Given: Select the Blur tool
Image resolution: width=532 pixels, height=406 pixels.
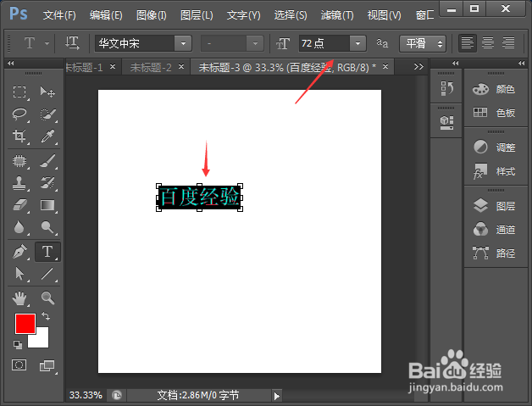Looking at the screenshot, I should [19, 227].
